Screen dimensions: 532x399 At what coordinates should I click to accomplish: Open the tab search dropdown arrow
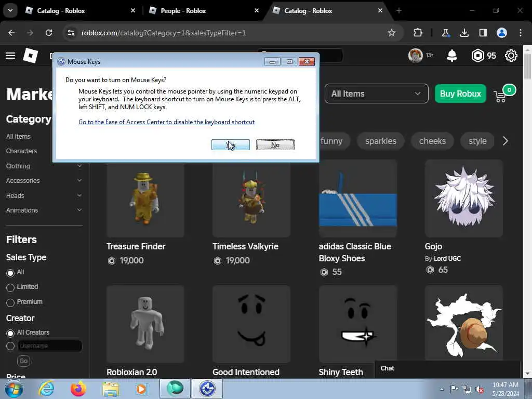click(x=10, y=10)
